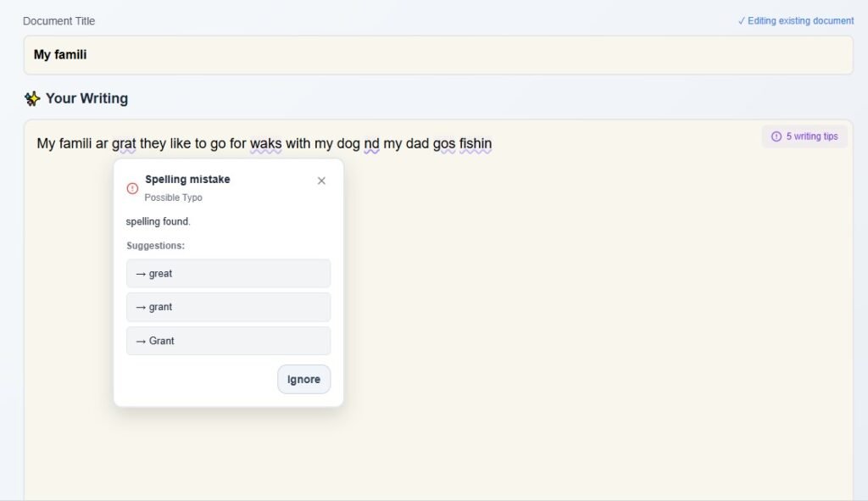This screenshot has height=501, width=868.
Task: Click the red alert icon in popup
Action: coord(132,188)
